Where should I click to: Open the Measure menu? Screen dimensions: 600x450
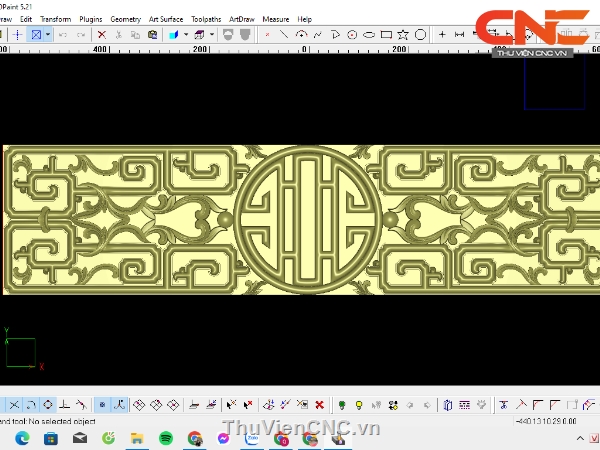coord(276,19)
